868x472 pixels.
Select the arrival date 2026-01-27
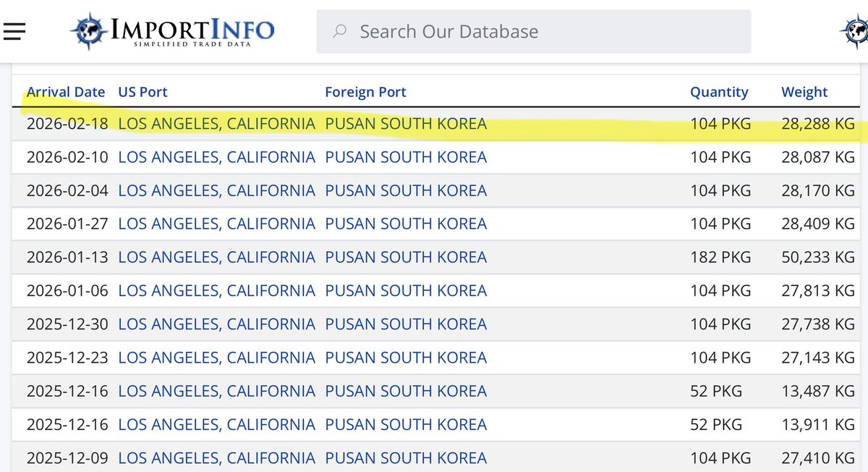coord(67,224)
